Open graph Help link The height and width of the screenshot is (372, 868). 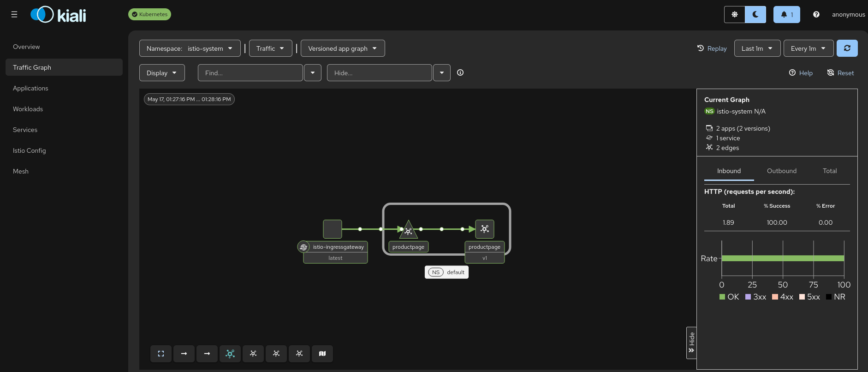click(x=801, y=73)
